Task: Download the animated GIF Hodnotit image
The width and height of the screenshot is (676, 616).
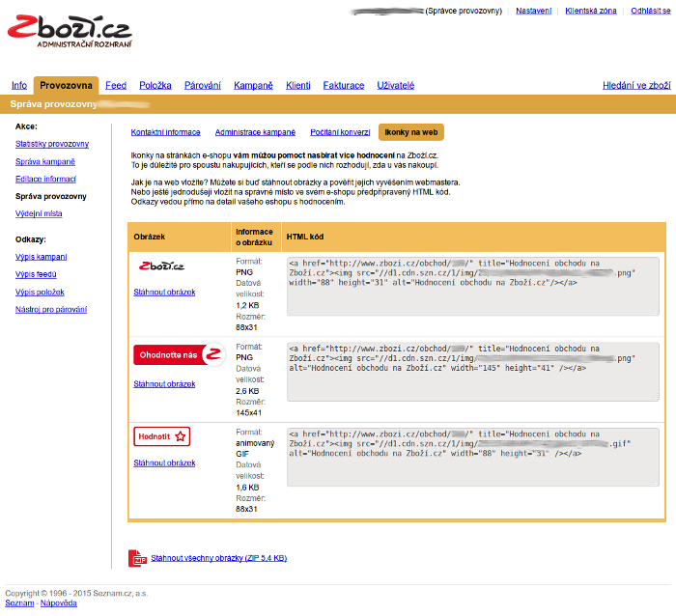Action: pyautogui.click(x=164, y=463)
